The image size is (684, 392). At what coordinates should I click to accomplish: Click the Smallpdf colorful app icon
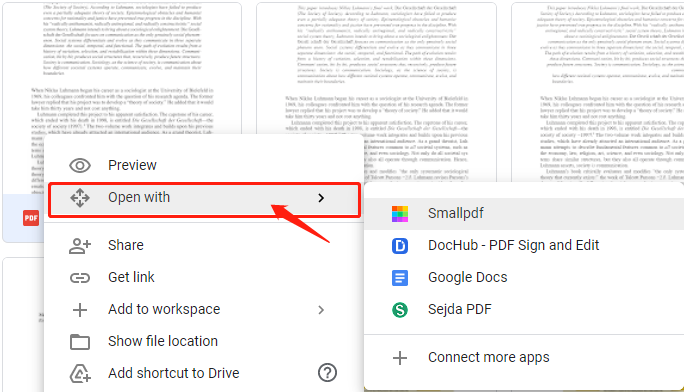point(400,214)
